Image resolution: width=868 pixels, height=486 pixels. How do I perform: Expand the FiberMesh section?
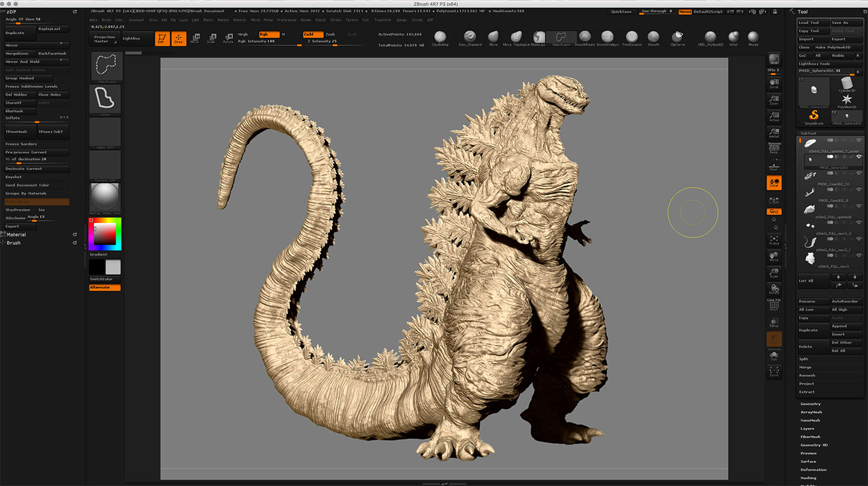point(810,437)
